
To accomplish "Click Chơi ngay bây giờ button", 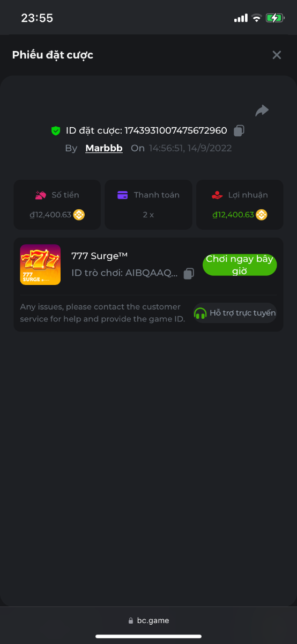I will pyautogui.click(x=240, y=265).
